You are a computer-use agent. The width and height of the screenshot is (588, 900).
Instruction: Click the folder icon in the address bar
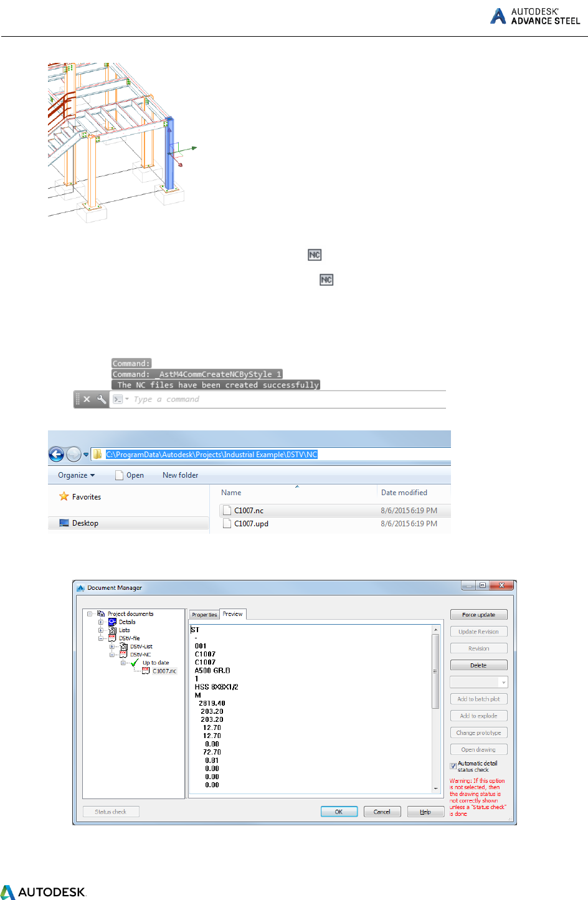[x=98, y=454]
